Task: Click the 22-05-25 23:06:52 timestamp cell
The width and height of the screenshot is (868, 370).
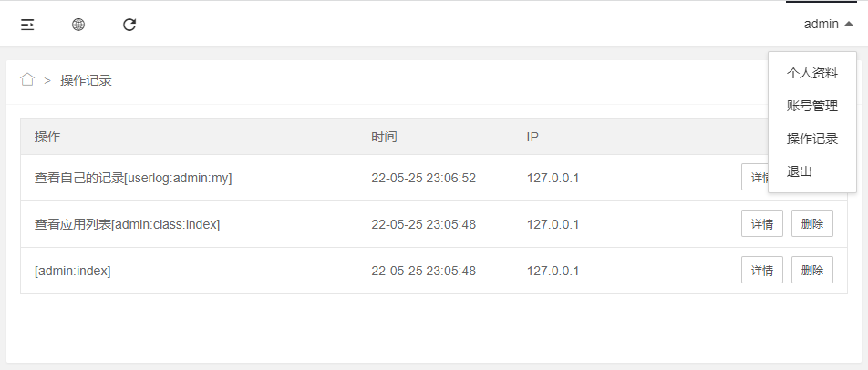Action: tap(423, 179)
